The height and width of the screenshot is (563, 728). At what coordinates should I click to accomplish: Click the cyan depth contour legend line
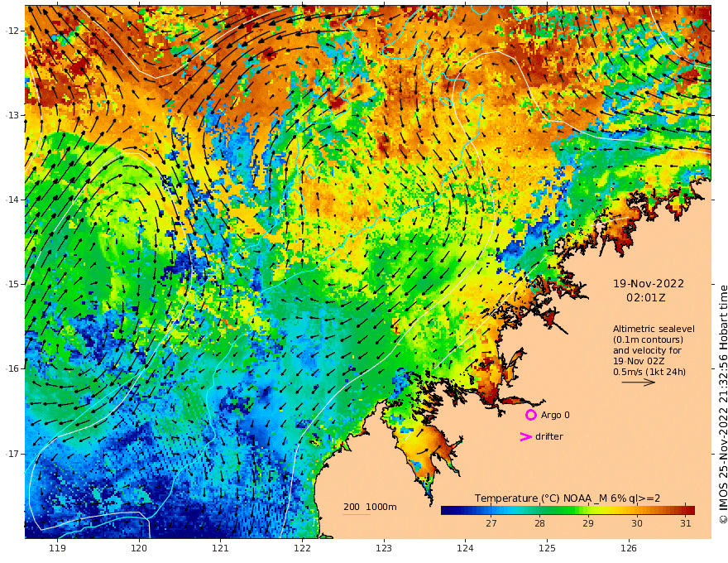point(356,514)
